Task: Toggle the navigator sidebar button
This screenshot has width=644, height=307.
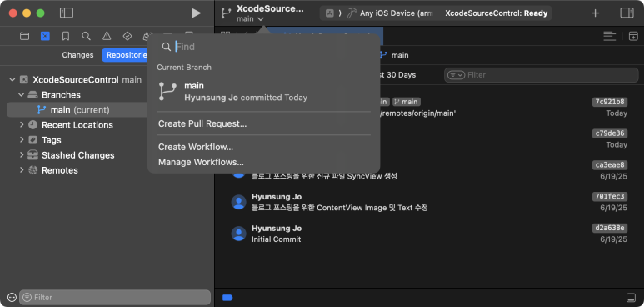Action: 67,13
